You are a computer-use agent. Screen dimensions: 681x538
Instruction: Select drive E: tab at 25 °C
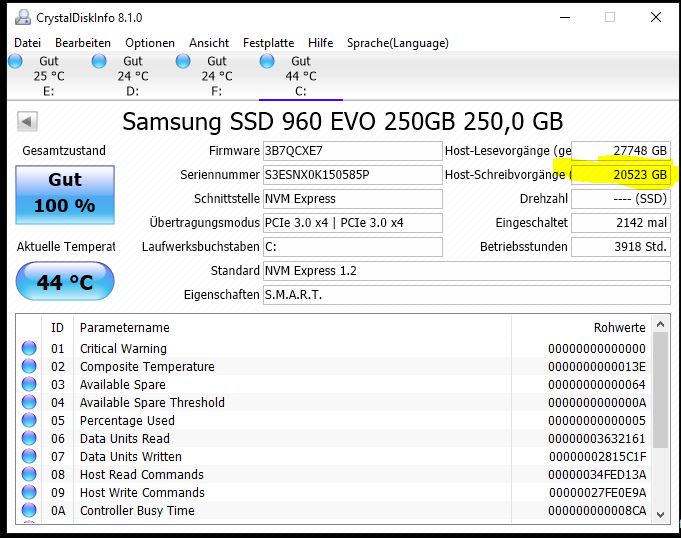click(x=49, y=76)
